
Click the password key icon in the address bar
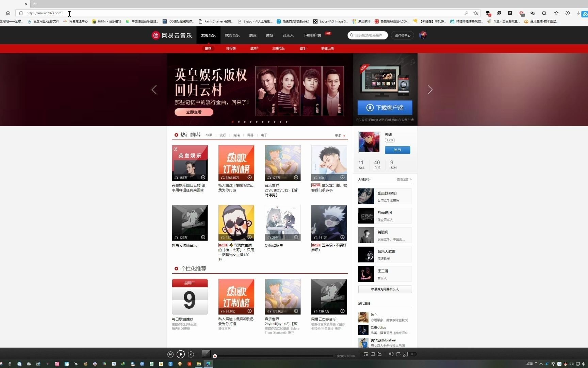point(466,13)
